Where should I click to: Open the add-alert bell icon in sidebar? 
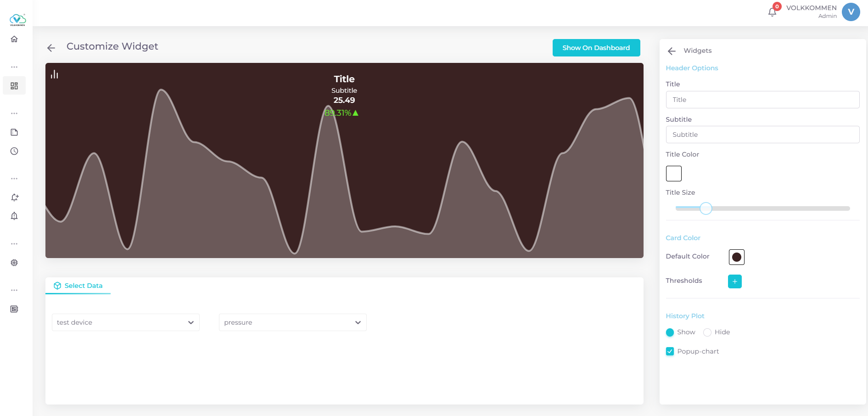click(x=14, y=197)
